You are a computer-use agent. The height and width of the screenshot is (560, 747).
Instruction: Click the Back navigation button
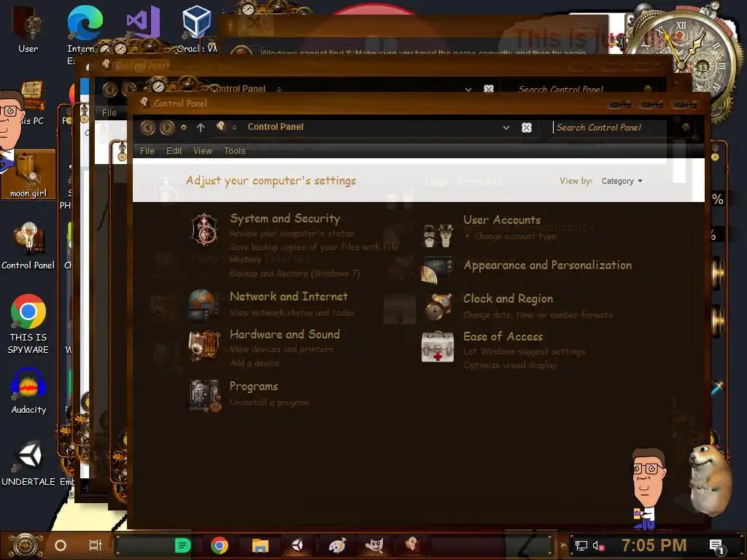147,127
